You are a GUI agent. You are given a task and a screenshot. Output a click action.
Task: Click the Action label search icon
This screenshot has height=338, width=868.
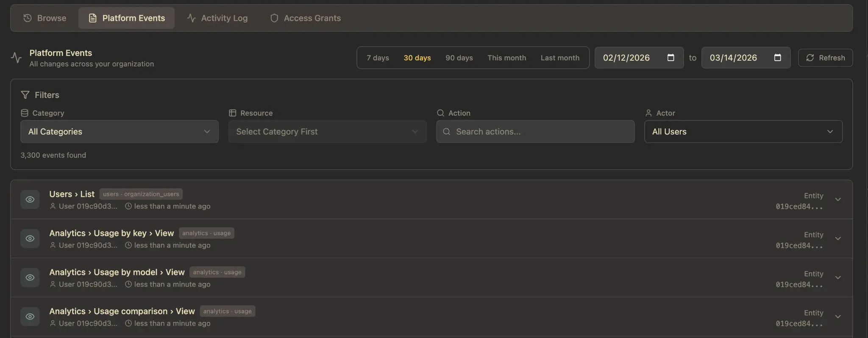440,113
